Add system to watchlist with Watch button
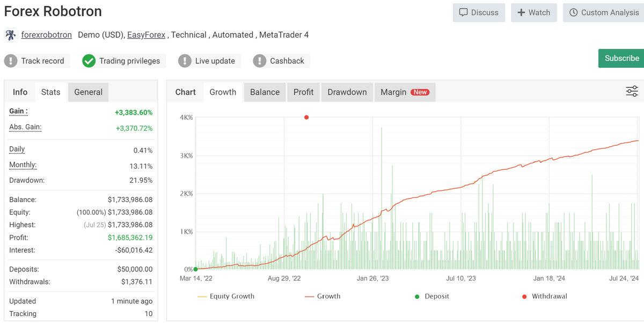Viewport: 644px width, 323px height. (533, 12)
